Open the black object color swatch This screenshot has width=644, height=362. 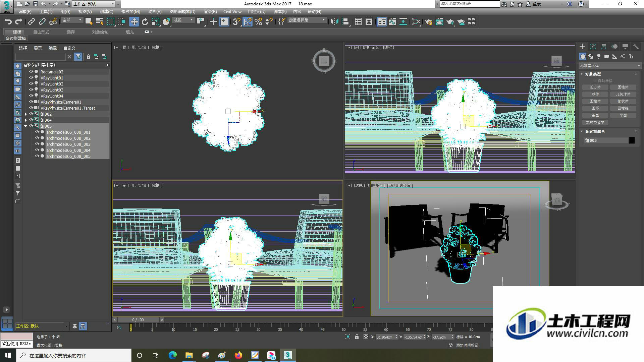[632, 140]
